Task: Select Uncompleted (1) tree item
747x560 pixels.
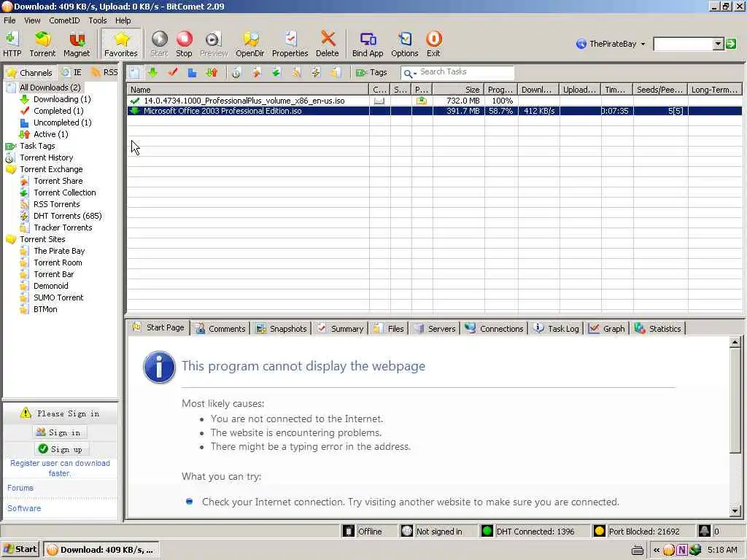Action: [63, 122]
